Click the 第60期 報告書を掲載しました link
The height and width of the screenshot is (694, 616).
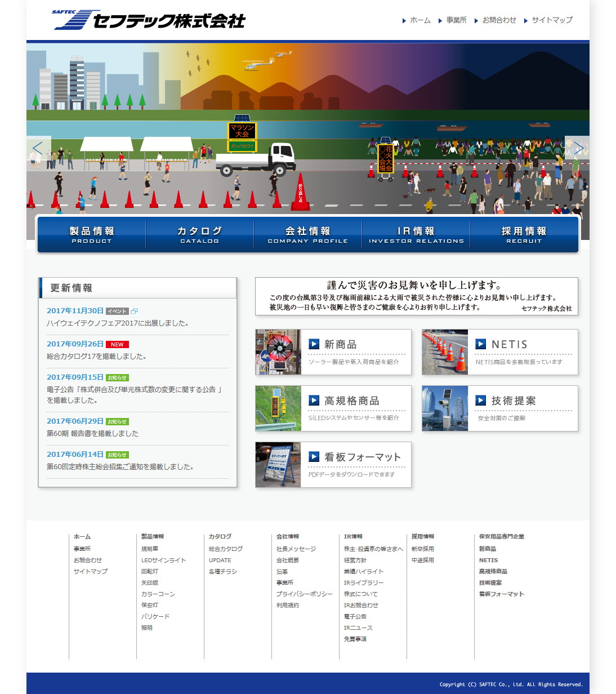click(92, 433)
